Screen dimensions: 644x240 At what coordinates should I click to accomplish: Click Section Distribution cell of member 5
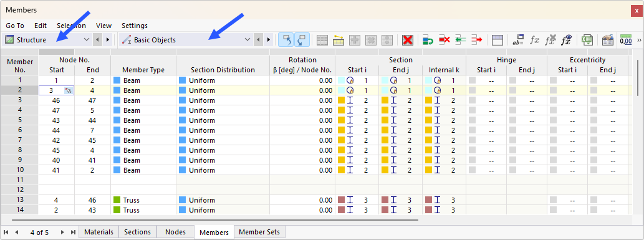223,120
